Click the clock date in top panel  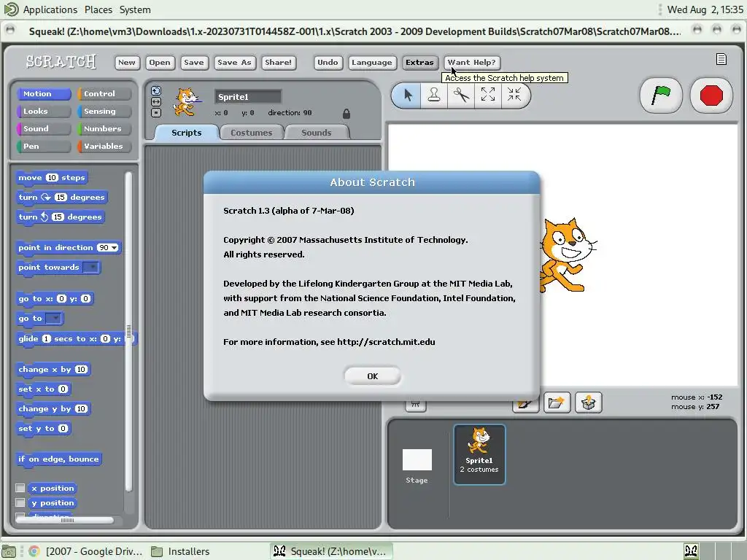705,9
